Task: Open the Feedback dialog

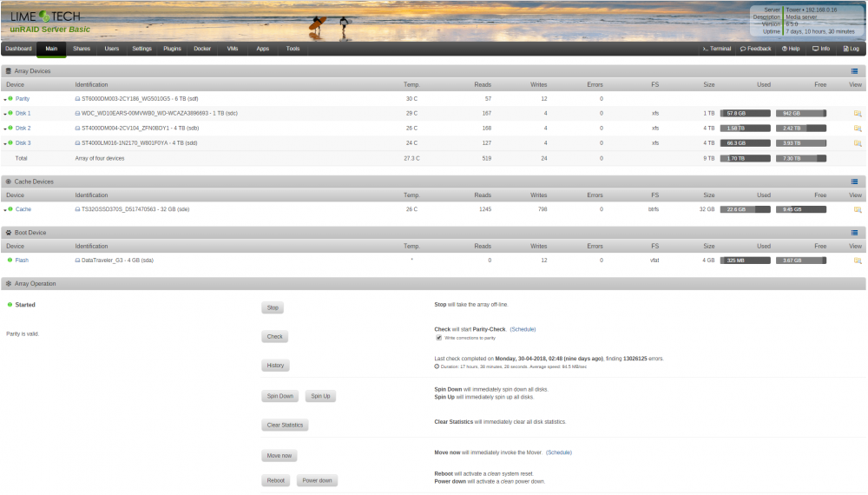Action: point(756,49)
